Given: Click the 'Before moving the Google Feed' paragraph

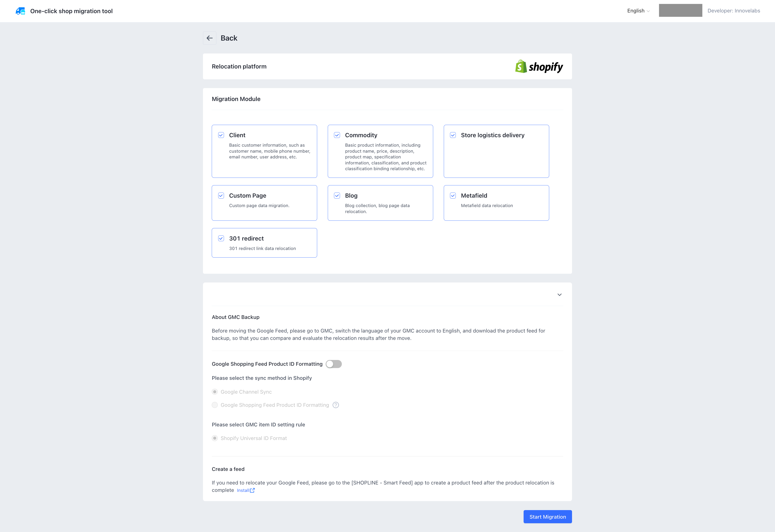Looking at the screenshot, I should point(379,334).
